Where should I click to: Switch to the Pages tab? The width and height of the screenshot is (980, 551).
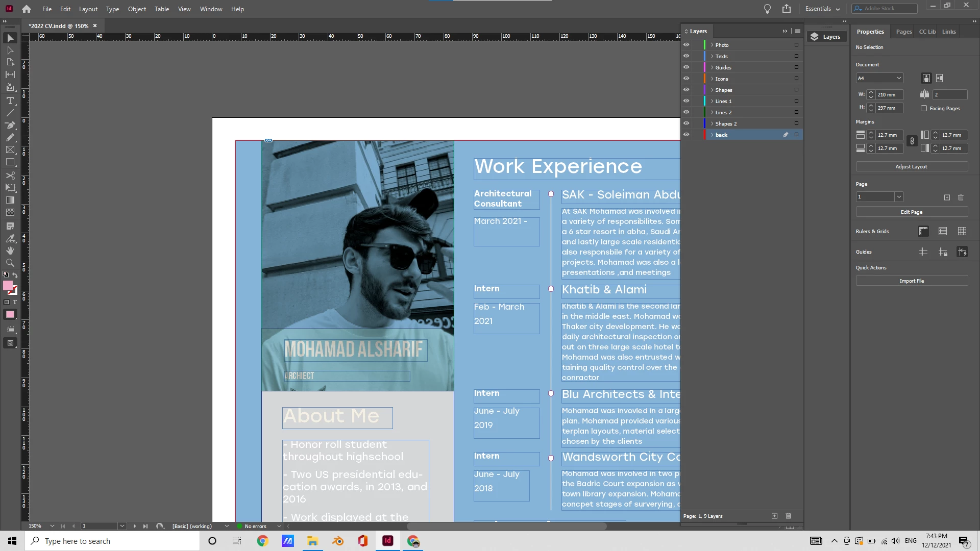tap(903, 32)
